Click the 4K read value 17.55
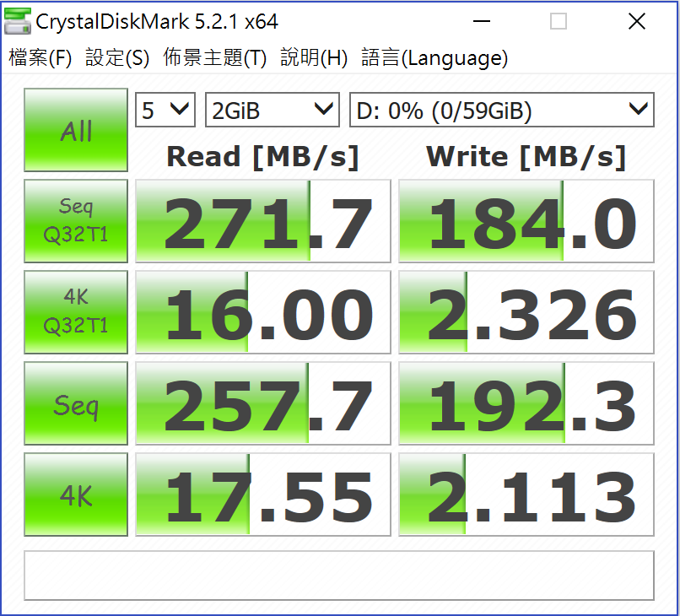Screen dimensions: 680x616 pyautogui.click(x=263, y=494)
